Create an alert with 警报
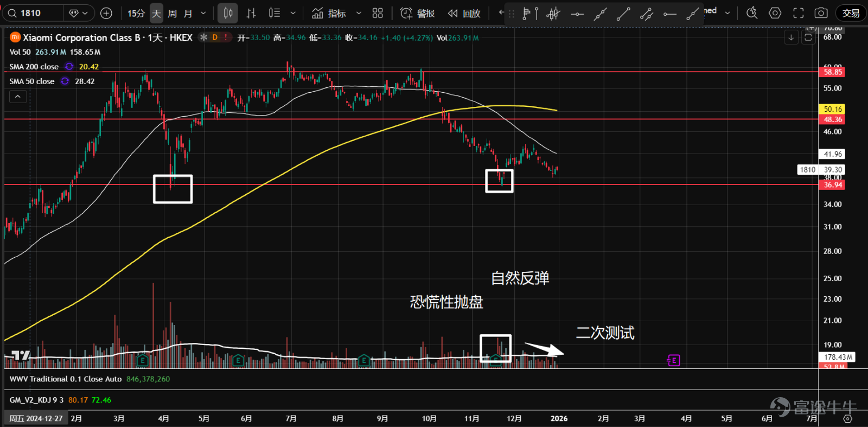 pyautogui.click(x=417, y=13)
